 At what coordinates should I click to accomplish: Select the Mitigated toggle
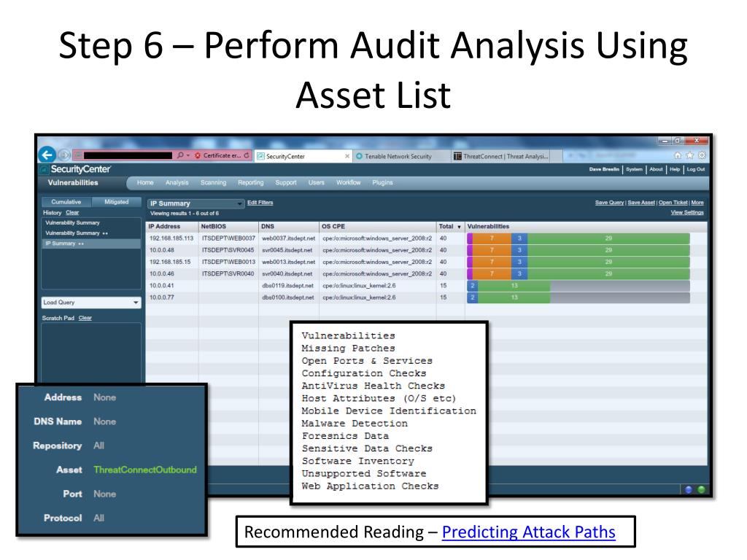(x=116, y=202)
